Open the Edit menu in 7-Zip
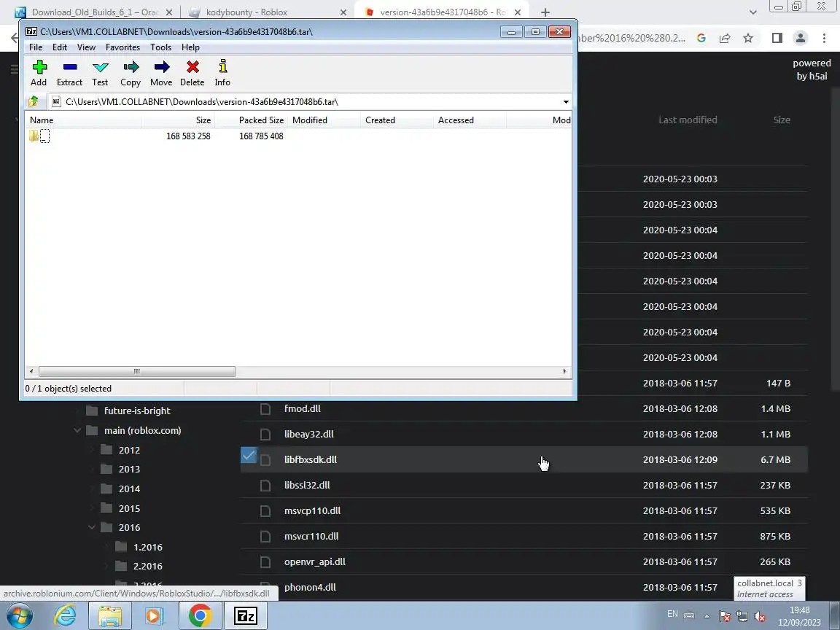Screen dimensions: 840x630 click(60, 47)
